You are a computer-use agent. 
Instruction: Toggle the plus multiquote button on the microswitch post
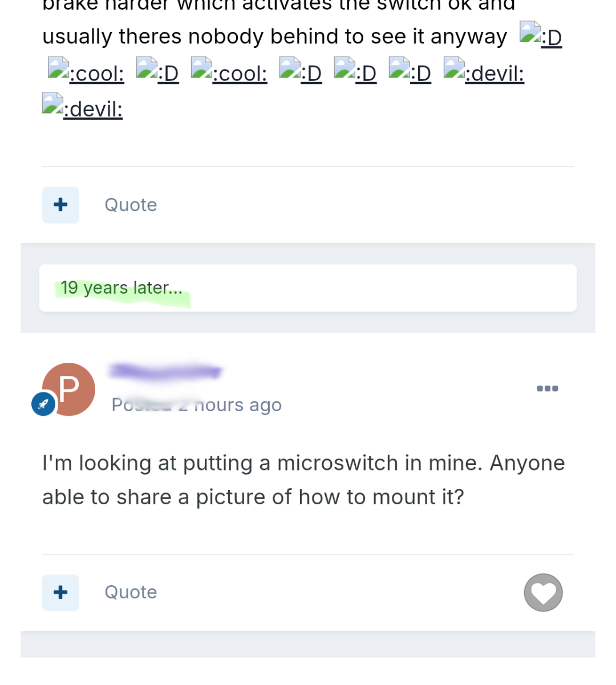coord(60,593)
